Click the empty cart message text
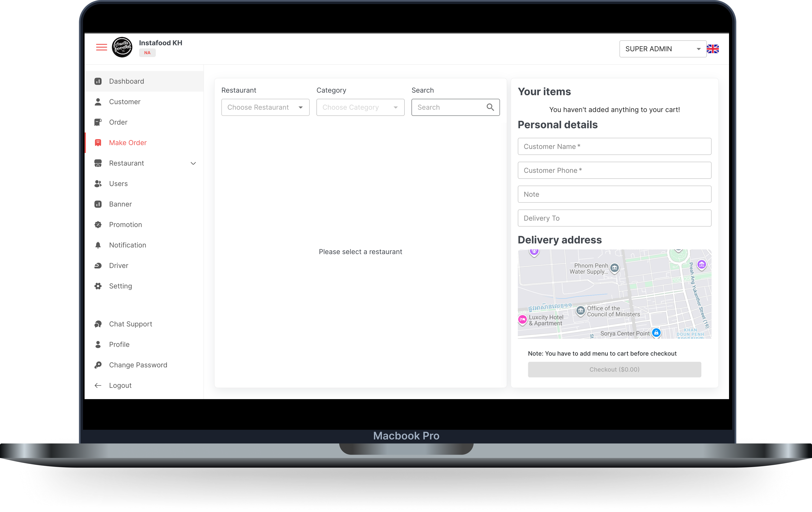The width and height of the screenshot is (812, 512). (x=614, y=110)
